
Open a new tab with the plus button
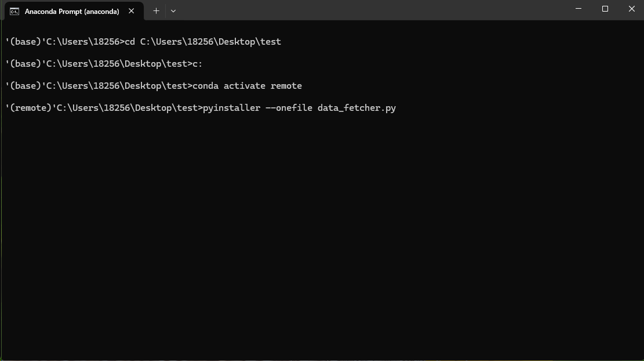point(156,11)
